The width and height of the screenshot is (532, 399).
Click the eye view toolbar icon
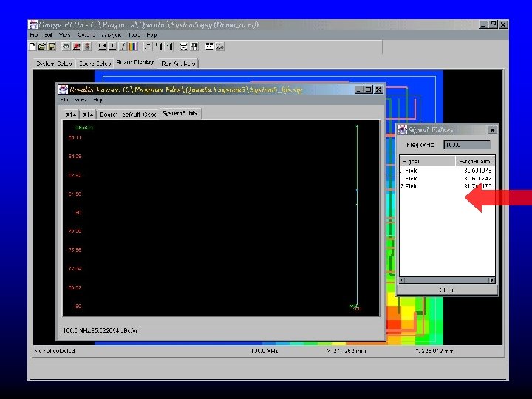[x=66, y=47]
